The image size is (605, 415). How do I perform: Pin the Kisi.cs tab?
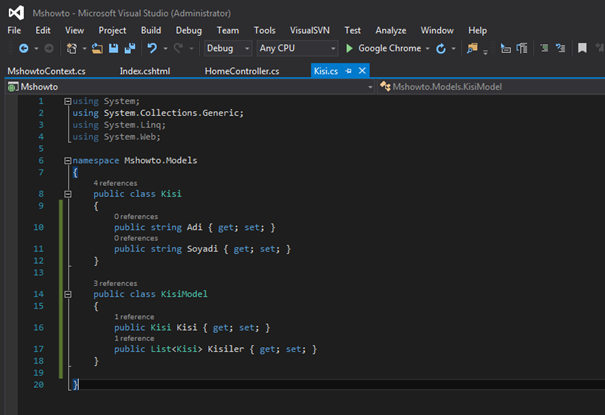pyautogui.click(x=348, y=71)
